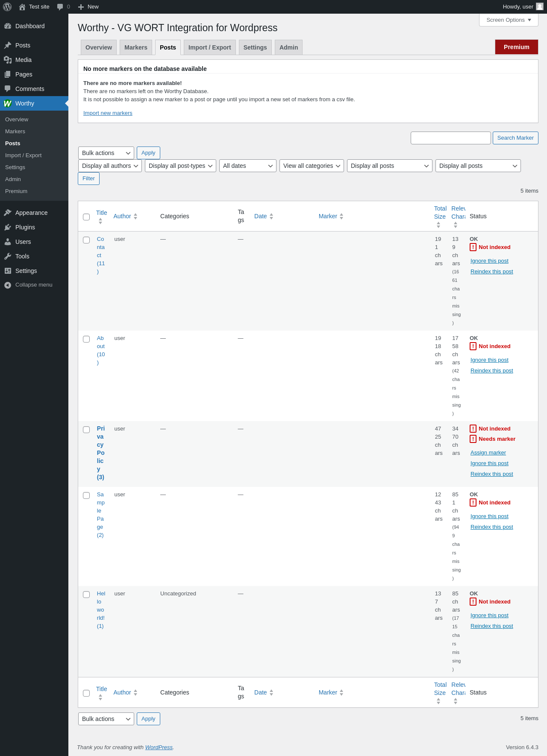This screenshot has height=756, width=547.
Task: Open the top Bulk actions dropdown
Action: pos(106,153)
